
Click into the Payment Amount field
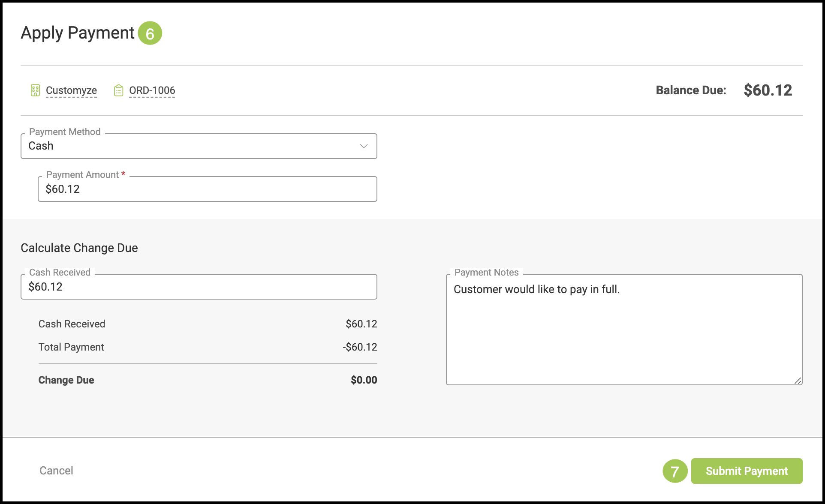207,189
